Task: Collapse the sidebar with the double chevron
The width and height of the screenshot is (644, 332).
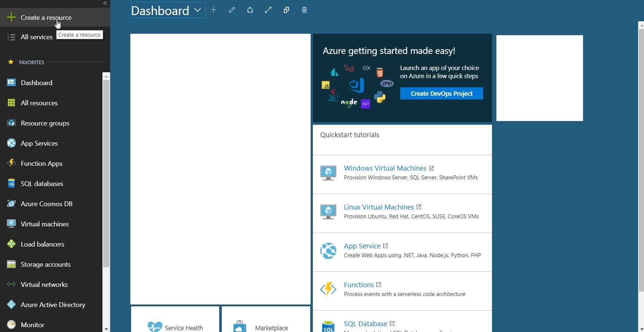Action: point(105,3)
